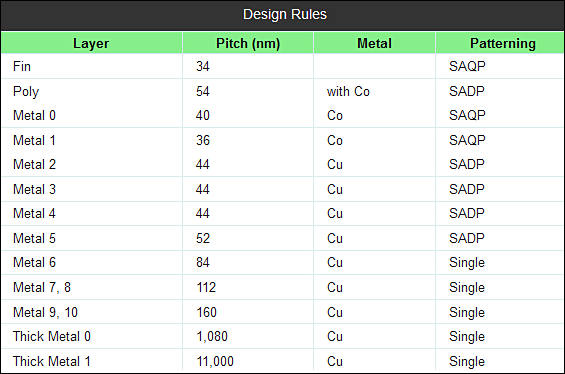
Task: Click the Metal 0 row label
Action: pyautogui.click(x=34, y=115)
